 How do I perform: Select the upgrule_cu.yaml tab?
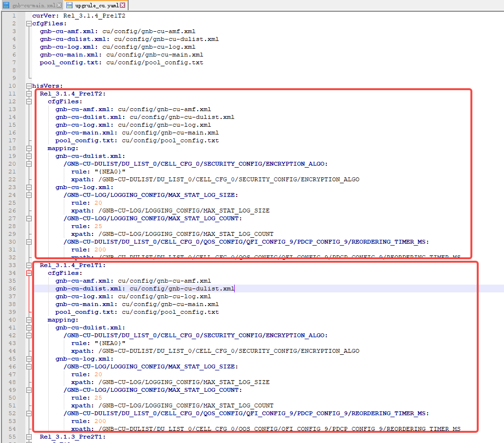tap(97, 5)
